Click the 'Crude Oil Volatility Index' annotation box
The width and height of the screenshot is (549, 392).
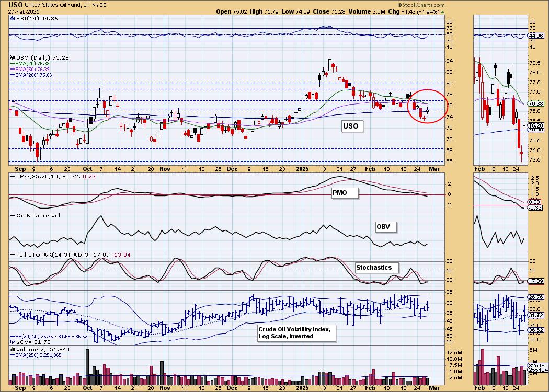coord(296,333)
